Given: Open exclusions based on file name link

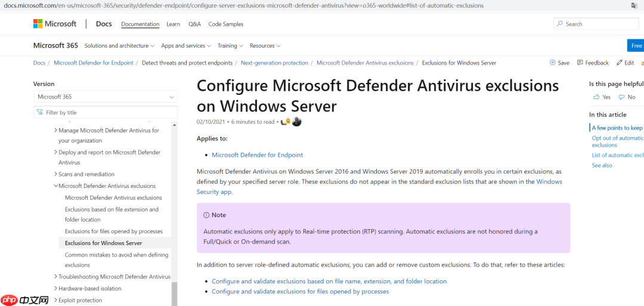Looking at the screenshot, I should [x=329, y=282].
